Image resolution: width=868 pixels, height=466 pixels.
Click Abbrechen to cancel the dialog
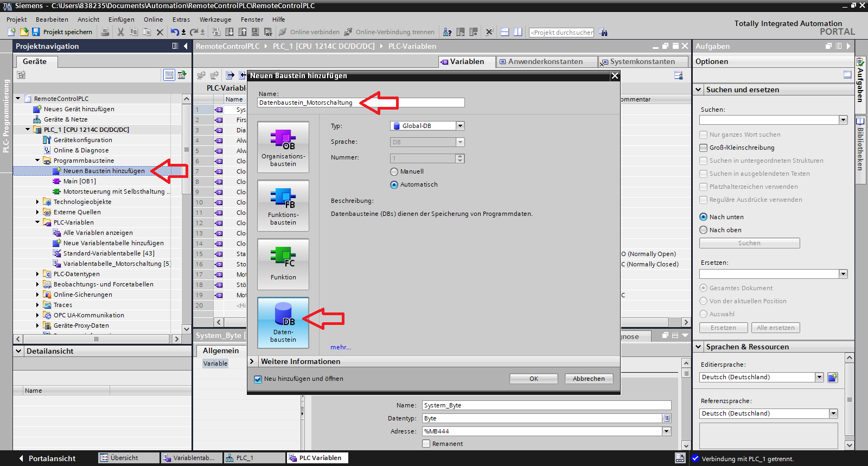(x=589, y=379)
